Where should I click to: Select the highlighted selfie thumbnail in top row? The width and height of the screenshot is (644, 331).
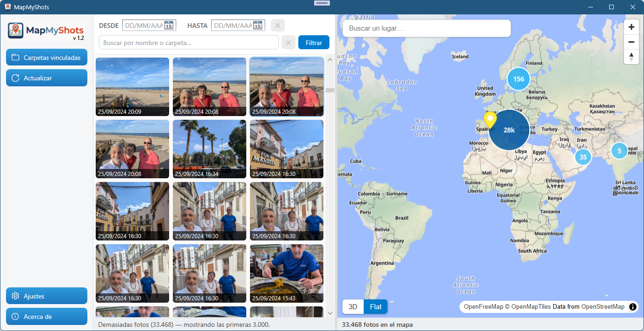pyautogui.click(x=287, y=87)
